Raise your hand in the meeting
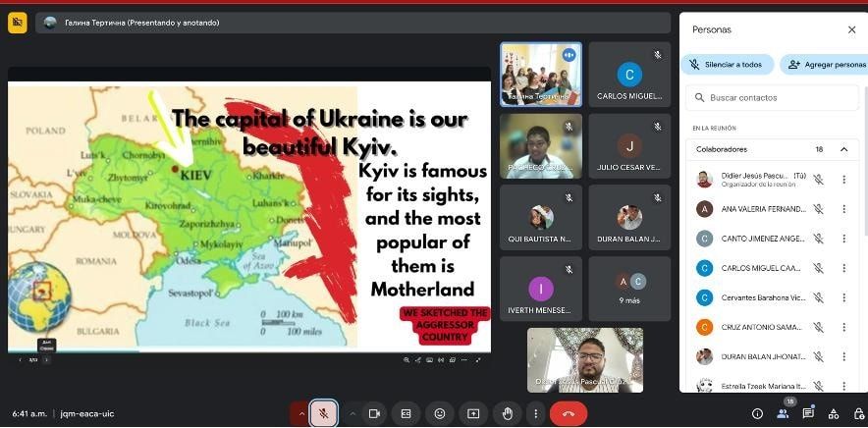This screenshot has height=428, width=868. (507, 413)
